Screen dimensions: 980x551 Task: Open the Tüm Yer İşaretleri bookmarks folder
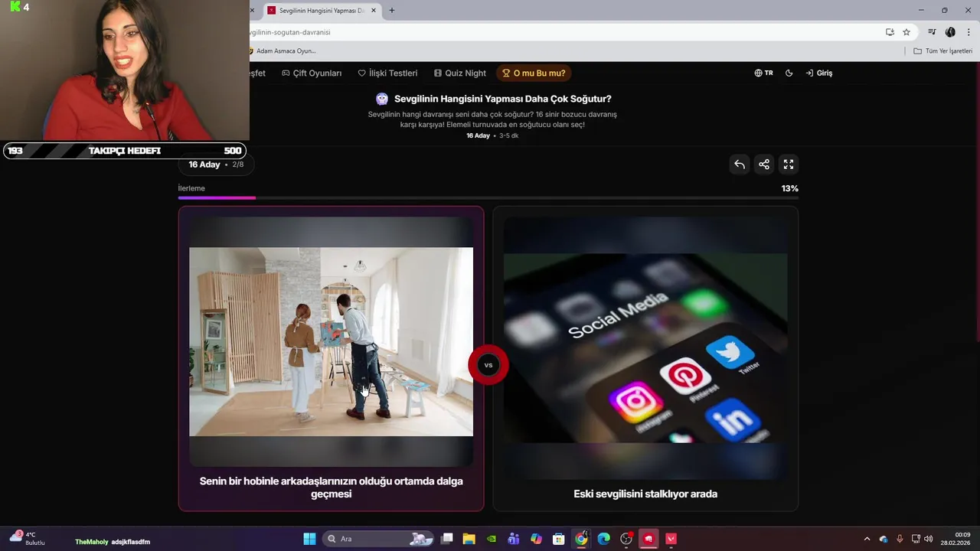click(942, 51)
